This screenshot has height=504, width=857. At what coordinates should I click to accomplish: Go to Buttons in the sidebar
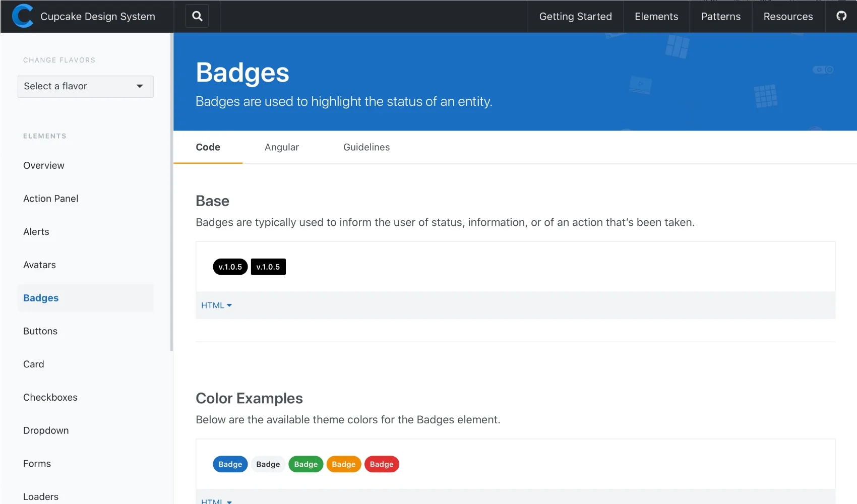pyautogui.click(x=40, y=331)
